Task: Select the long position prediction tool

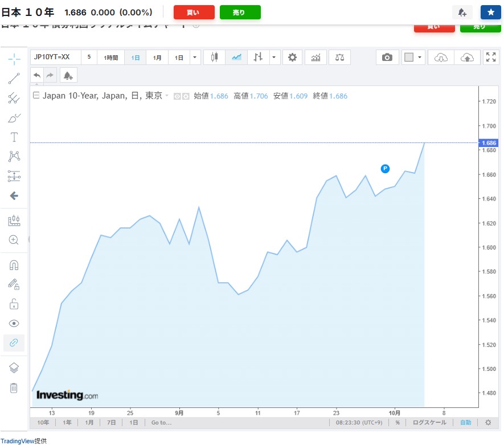Action: click(14, 176)
